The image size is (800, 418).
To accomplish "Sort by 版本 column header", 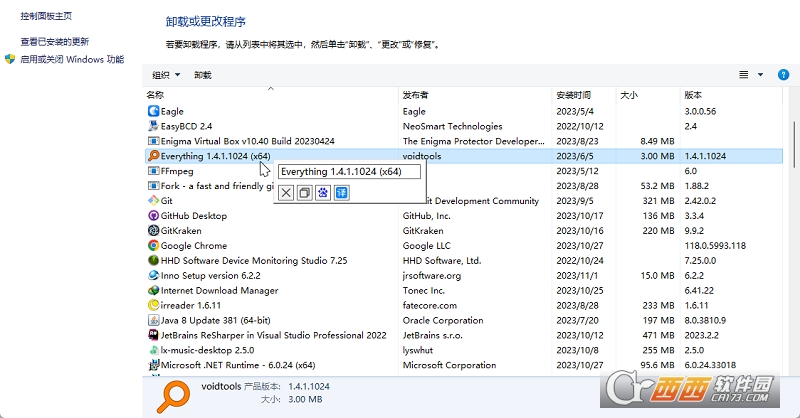I will click(x=693, y=95).
